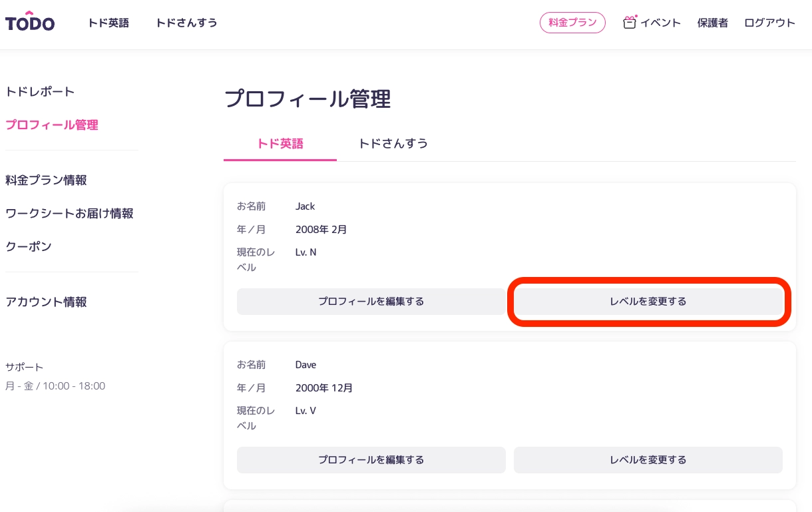
Task: Go to 保護者 page
Action: (712, 23)
